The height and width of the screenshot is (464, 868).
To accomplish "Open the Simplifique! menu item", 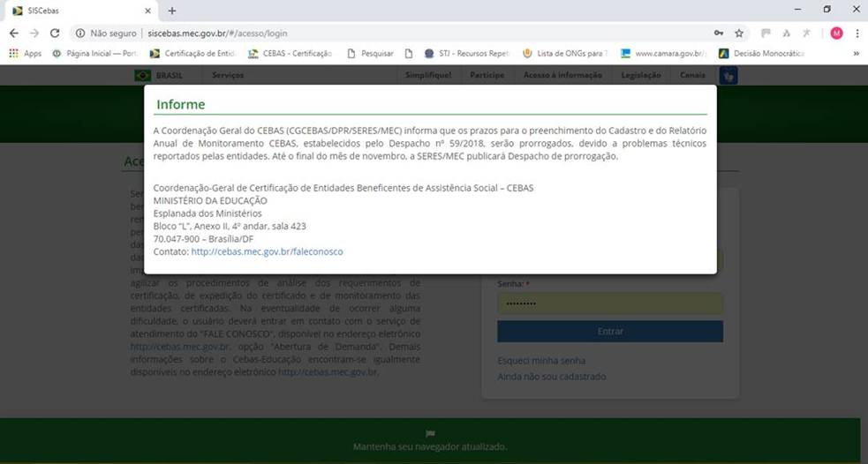I will click(428, 75).
